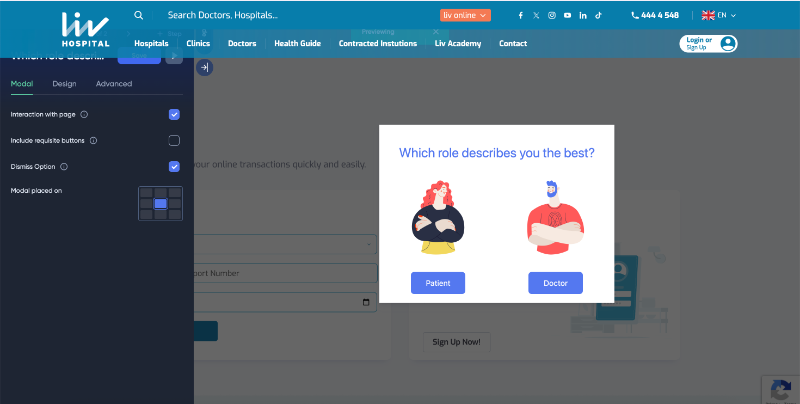This screenshot has height=404, width=800.
Task: Close the Previewing banner
Action: (436, 32)
